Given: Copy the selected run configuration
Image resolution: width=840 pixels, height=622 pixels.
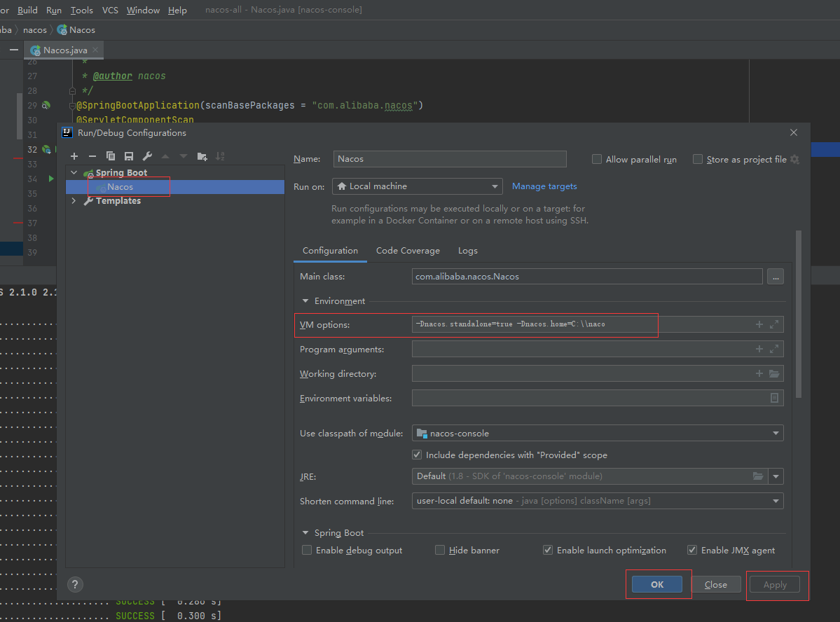Looking at the screenshot, I should 111,156.
